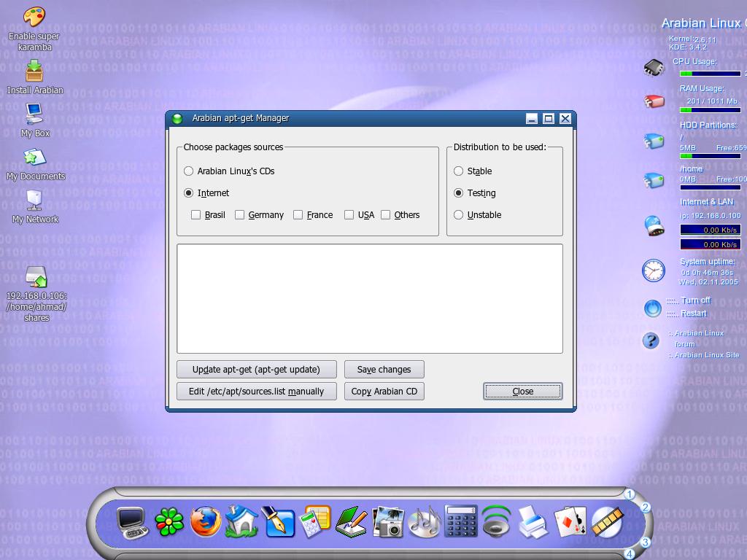Click the speaker sound dock icon

(x=496, y=522)
